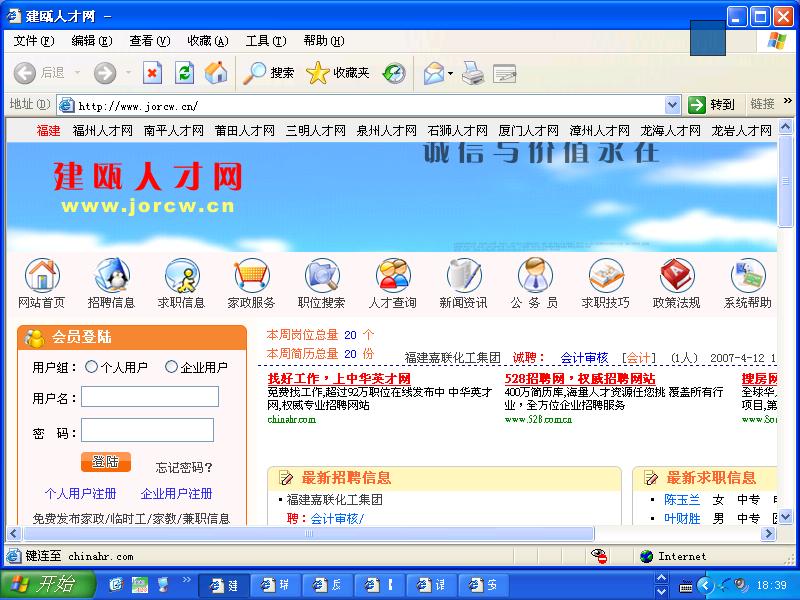Open the Back button history dropdown
This screenshot has height=600, width=800.
click(78, 73)
